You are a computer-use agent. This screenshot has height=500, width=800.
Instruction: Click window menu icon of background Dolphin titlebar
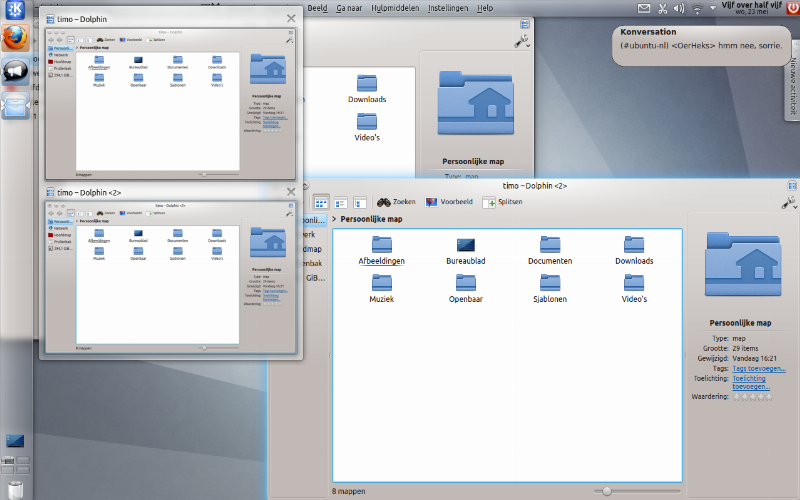point(525,24)
